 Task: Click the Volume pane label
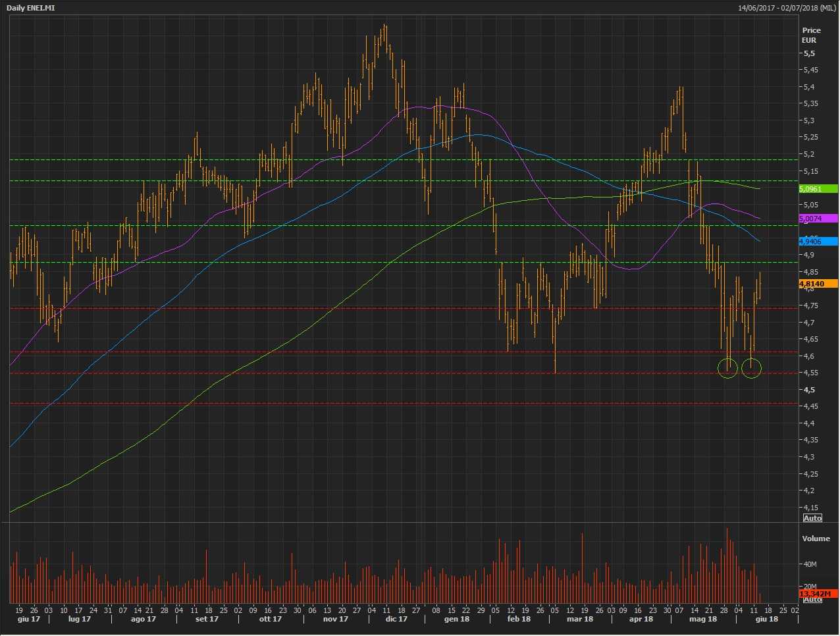click(816, 539)
